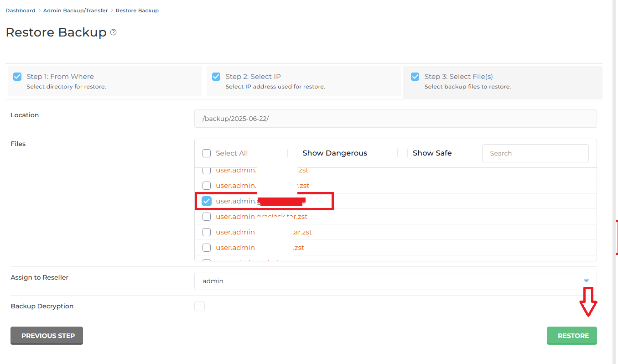Check the last fully visible backup file checkbox
618x364 pixels.
[207, 248]
